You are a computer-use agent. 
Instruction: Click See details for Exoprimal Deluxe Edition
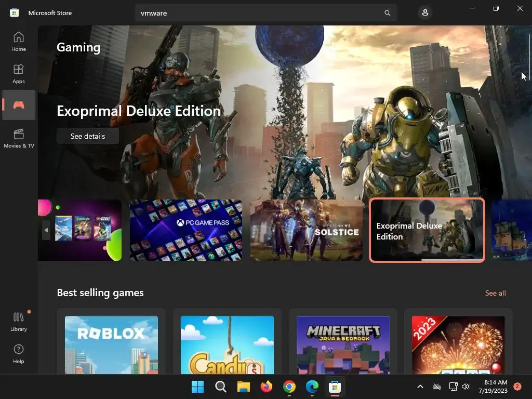(87, 136)
